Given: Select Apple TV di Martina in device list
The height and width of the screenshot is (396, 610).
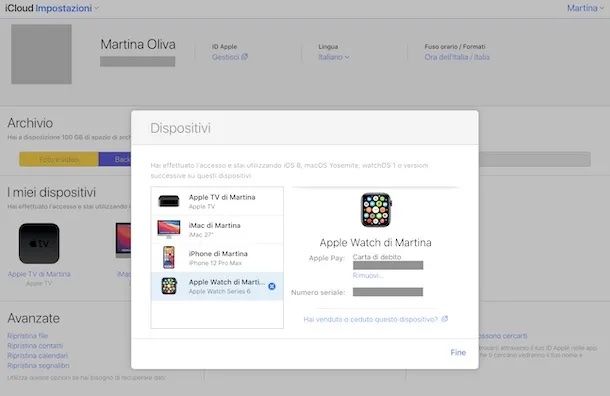Looking at the screenshot, I should [x=217, y=202].
